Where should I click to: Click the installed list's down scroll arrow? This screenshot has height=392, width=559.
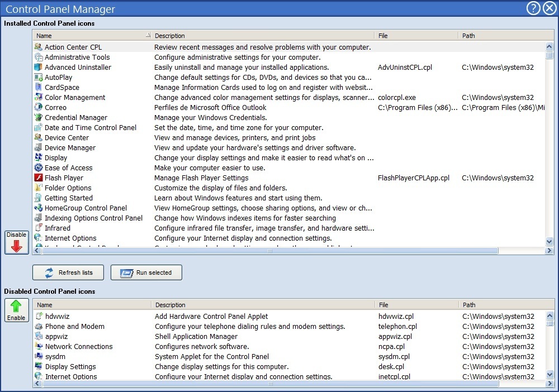click(x=549, y=242)
